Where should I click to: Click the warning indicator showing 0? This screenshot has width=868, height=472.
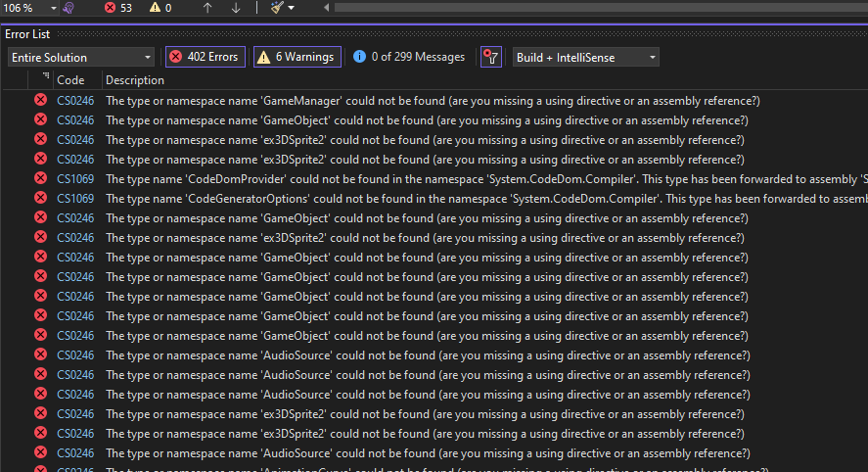click(x=160, y=8)
